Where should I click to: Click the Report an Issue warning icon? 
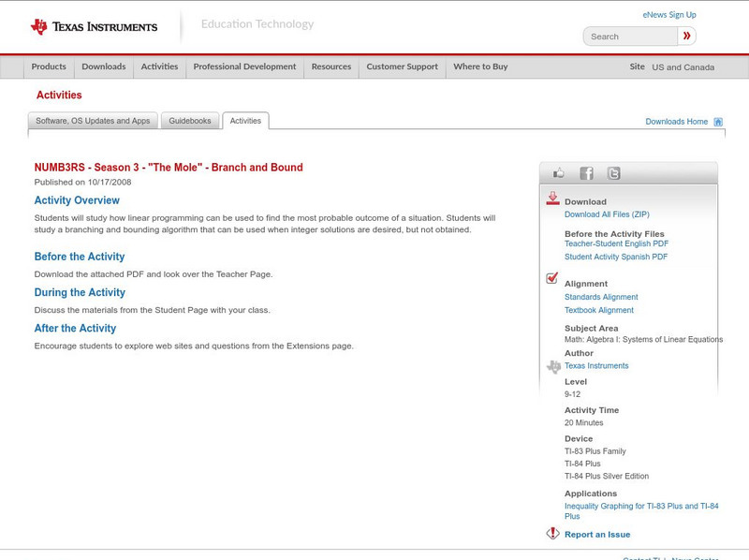(x=552, y=534)
